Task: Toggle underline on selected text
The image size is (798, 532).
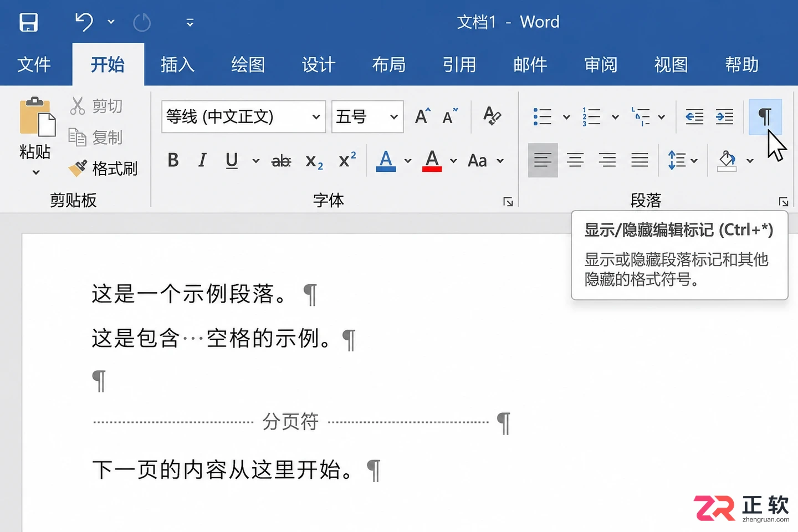Action: pos(232,161)
